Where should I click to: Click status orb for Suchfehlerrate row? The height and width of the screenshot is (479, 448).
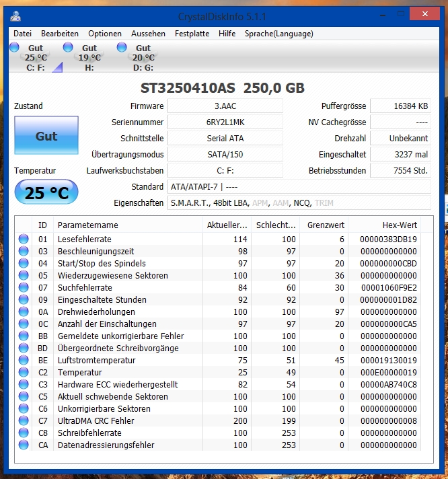24,287
